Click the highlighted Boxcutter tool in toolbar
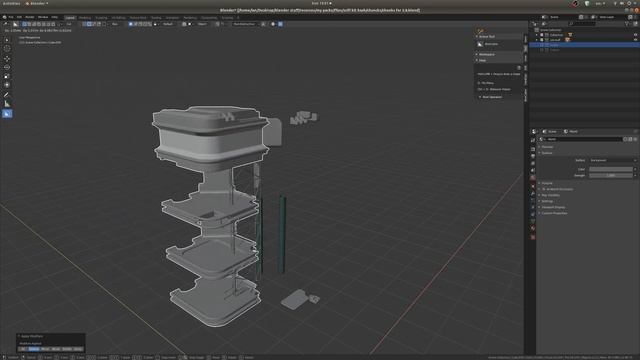 point(7,114)
